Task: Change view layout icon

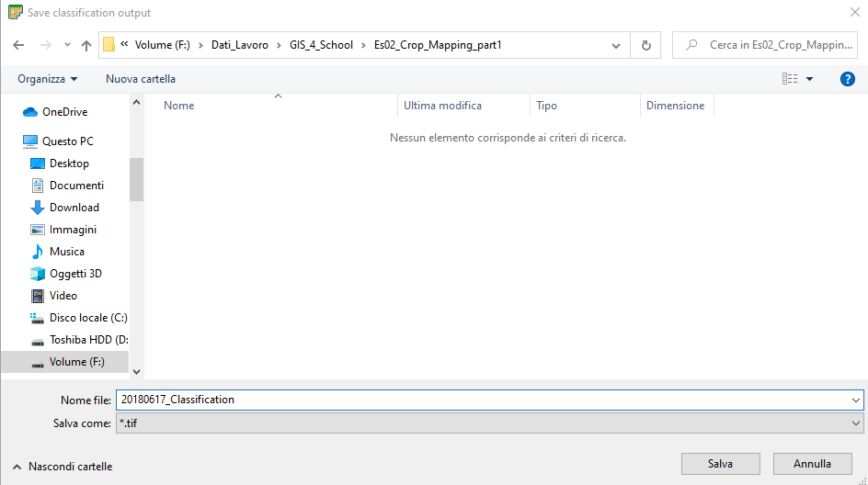Action: (790, 79)
